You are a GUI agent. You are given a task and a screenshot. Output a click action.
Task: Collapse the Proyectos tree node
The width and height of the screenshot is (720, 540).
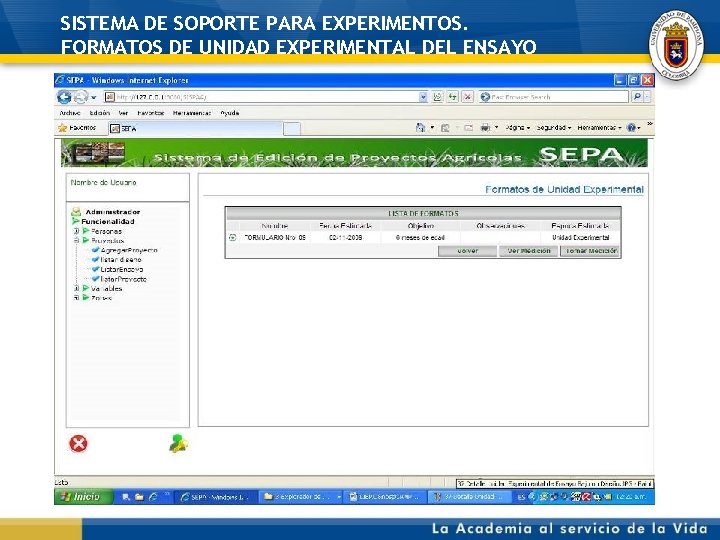point(77,241)
